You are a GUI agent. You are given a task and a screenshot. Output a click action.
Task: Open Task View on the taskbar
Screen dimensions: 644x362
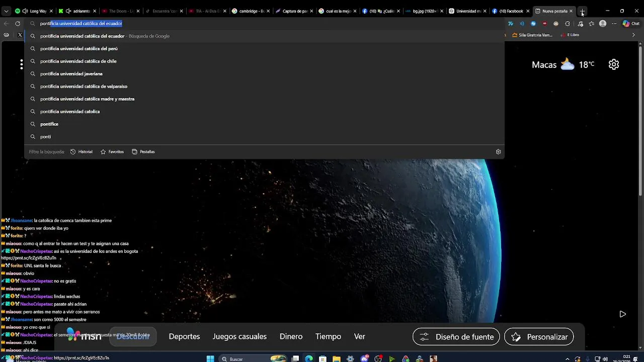click(x=296, y=359)
